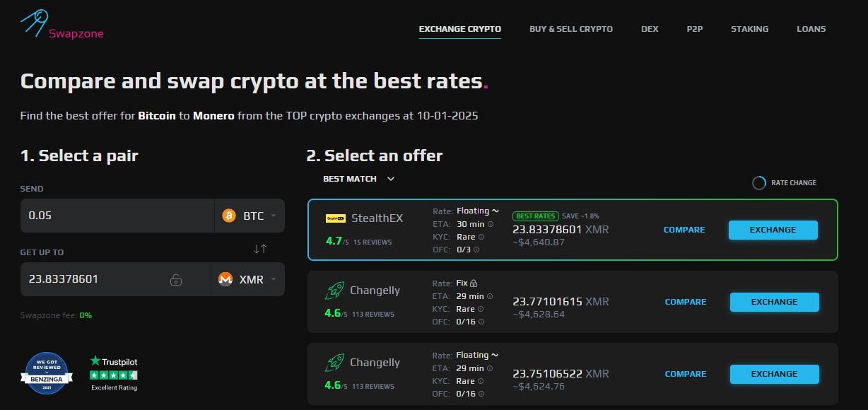This screenshot has height=410, width=868.
Task: Click the swap currencies arrows icon
Action: pyautogui.click(x=260, y=248)
